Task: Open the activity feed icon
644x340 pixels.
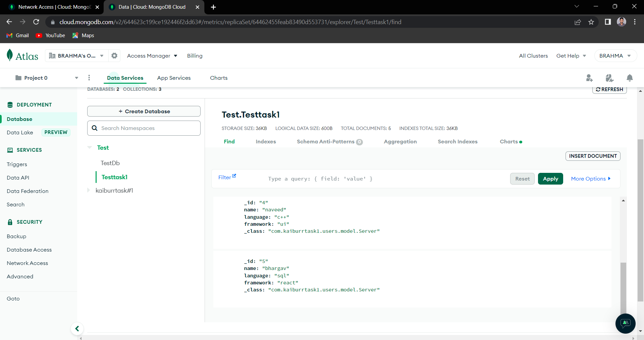Action: (x=610, y=78)
